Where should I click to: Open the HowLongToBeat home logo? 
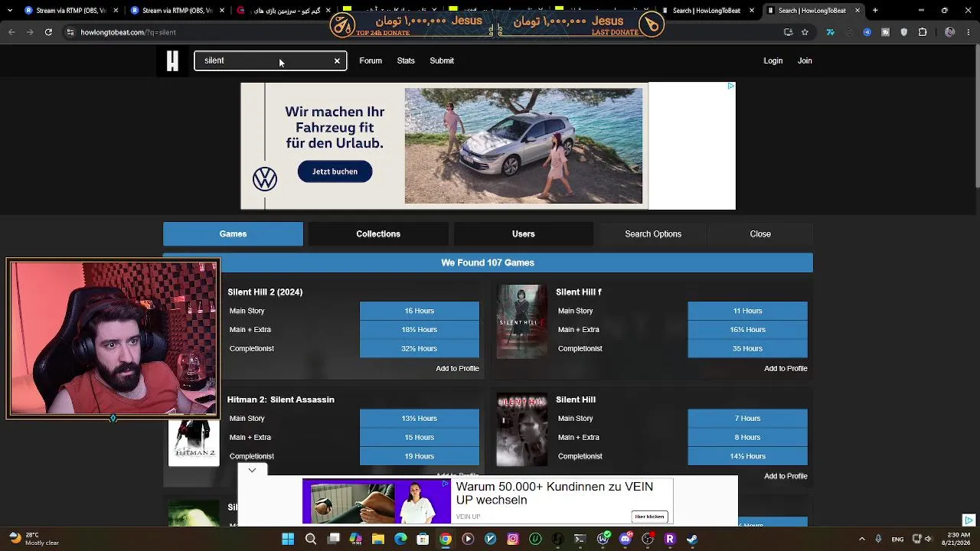coord(172,60)
